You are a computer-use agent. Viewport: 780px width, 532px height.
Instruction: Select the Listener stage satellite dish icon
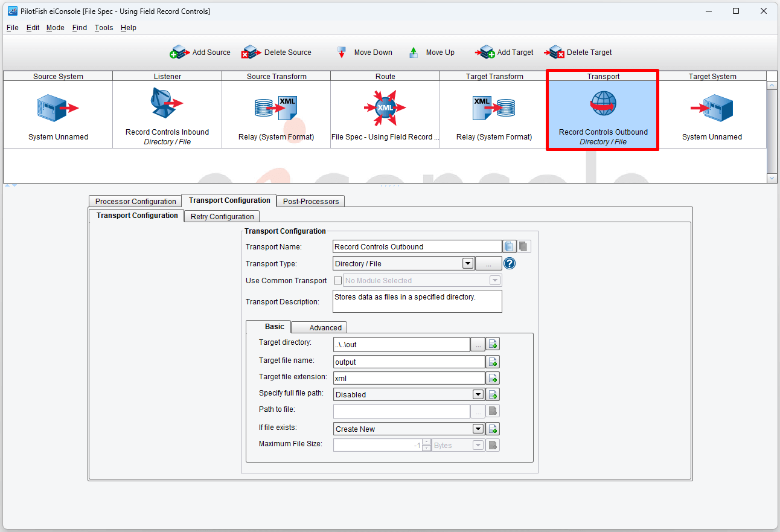167,104
